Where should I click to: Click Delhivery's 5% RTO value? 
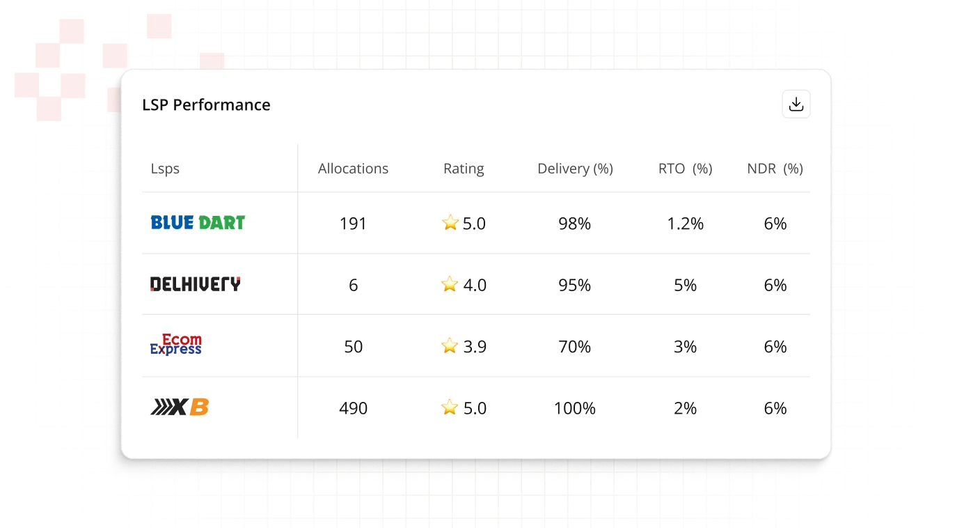point(685,285)
